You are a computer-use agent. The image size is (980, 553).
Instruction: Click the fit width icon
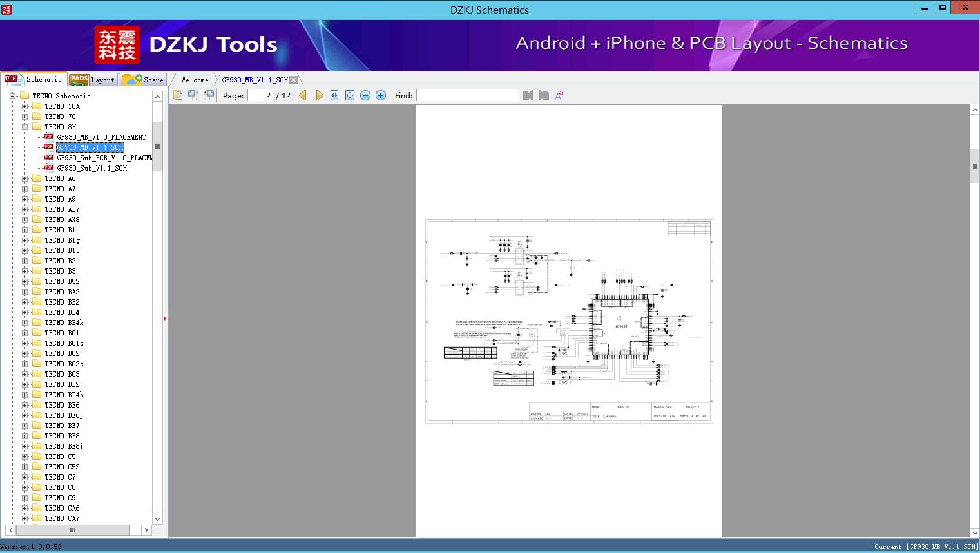(x=334, y=95)
